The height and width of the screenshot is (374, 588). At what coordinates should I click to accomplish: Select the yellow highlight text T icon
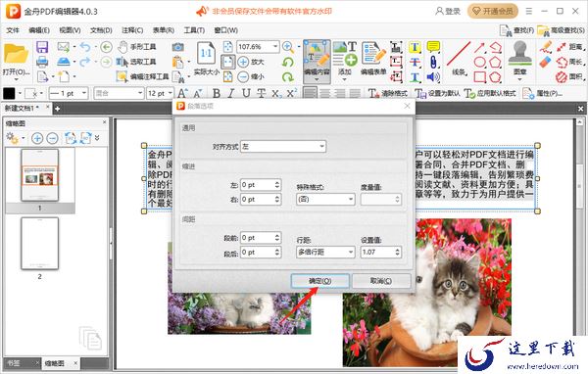[x=415, y=47]
